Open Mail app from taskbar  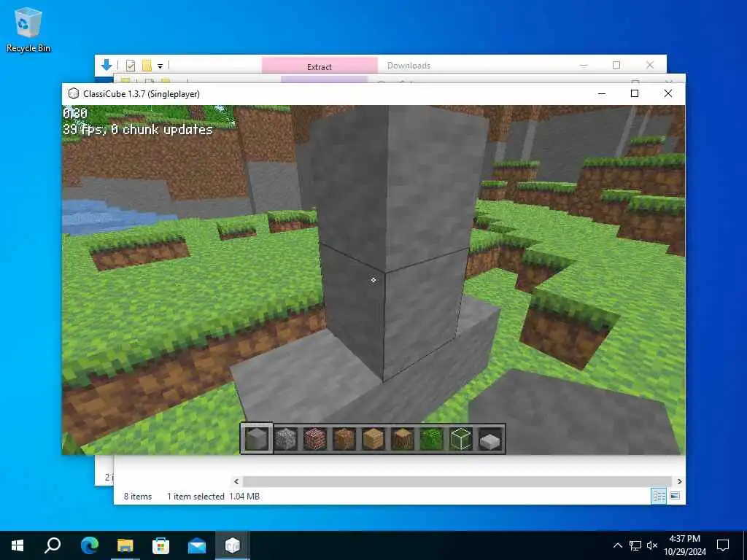coord(197,545)
